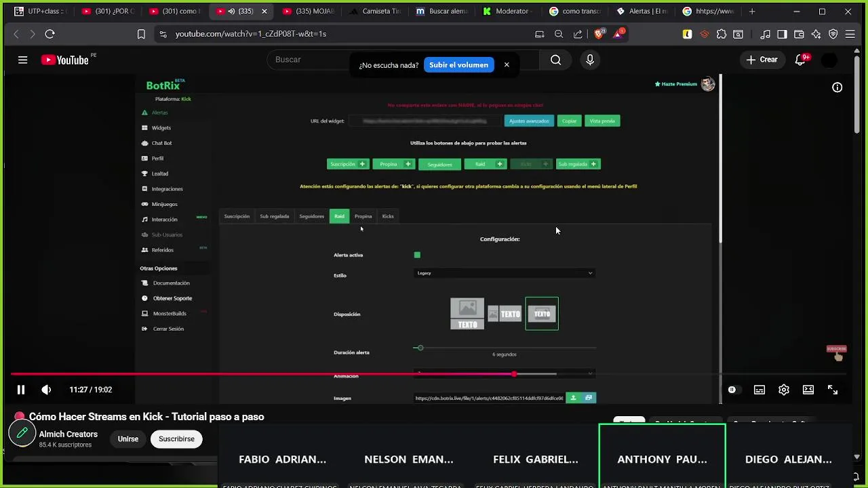
Task: Click the Unirse button
Action: pos(128,439)
